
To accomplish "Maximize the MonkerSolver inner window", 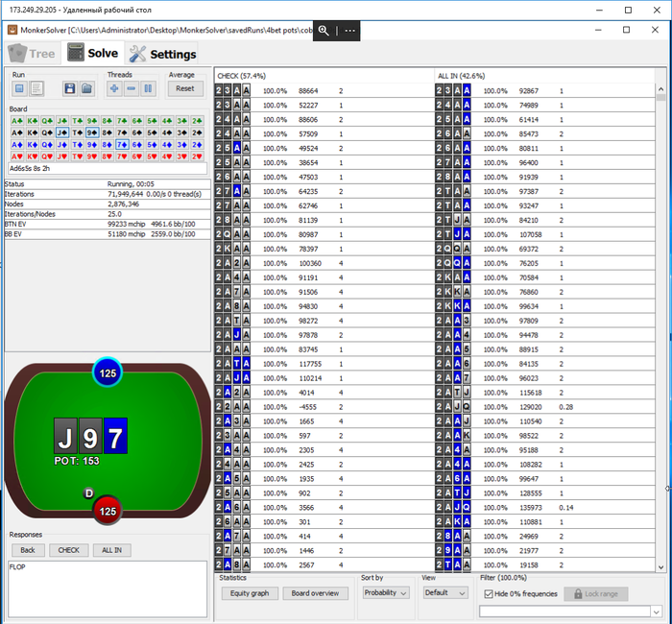I will click(626, 30).
